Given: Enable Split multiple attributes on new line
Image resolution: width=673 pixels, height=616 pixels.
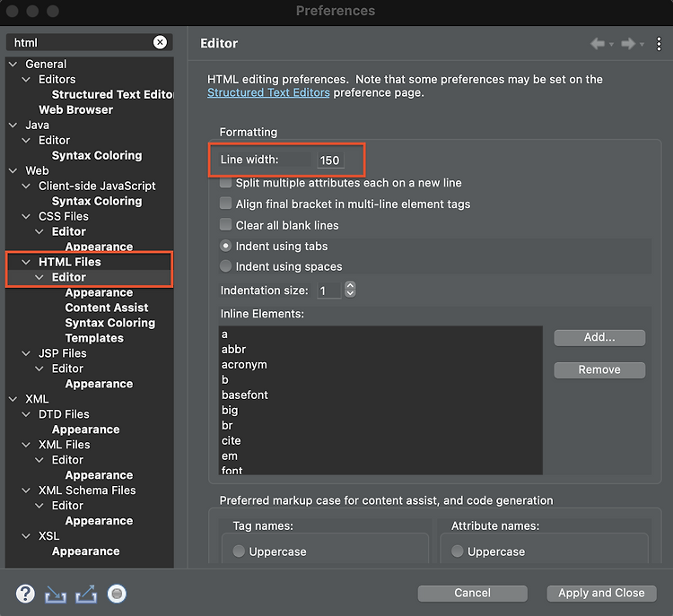Looking at the screenshot, I should [x=225, y=183].
